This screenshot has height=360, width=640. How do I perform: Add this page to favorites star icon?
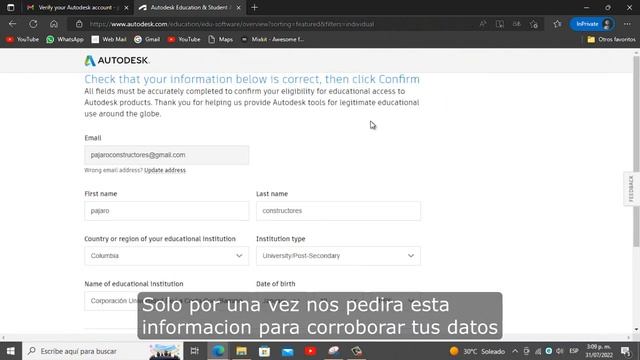click(x=534, y=24)
